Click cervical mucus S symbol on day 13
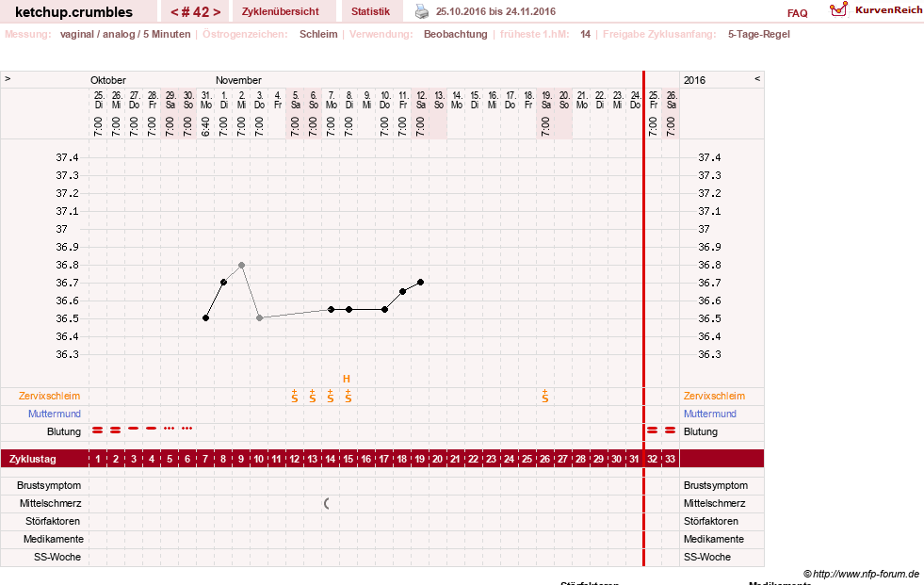The image size is (924, 585). [313, 396]
